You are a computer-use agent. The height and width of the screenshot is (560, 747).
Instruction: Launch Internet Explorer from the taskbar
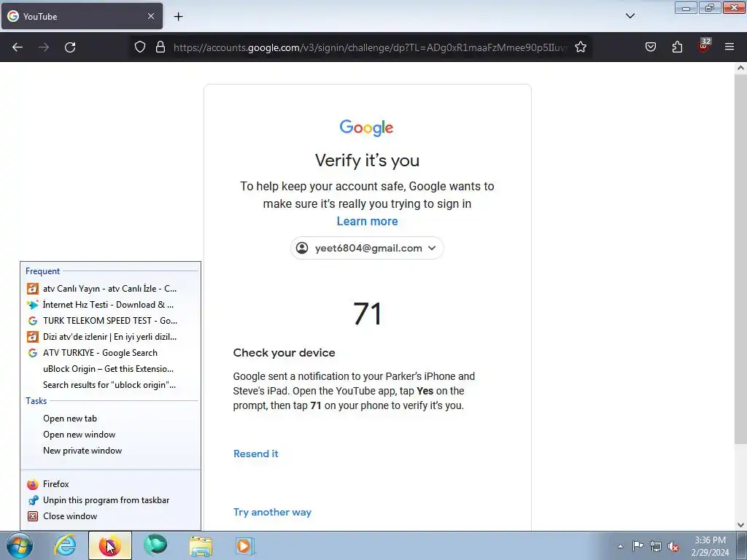click(x=64, y=545)
